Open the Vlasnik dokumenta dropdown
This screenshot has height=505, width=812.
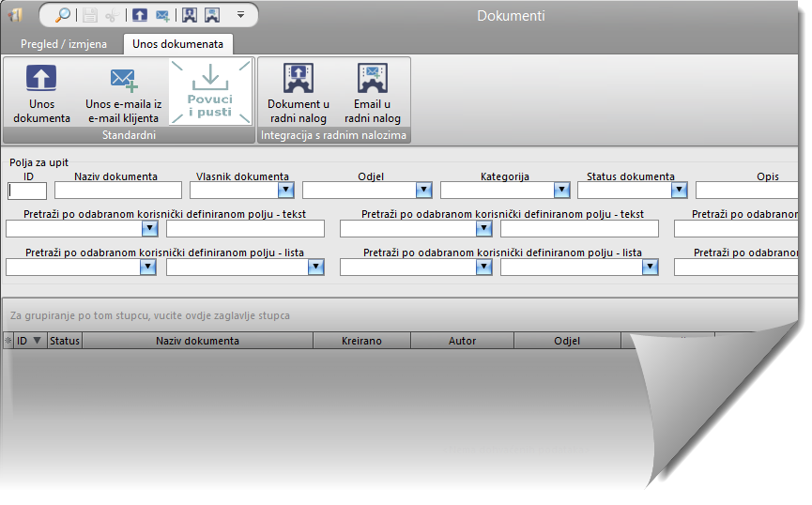click(286, 191)
